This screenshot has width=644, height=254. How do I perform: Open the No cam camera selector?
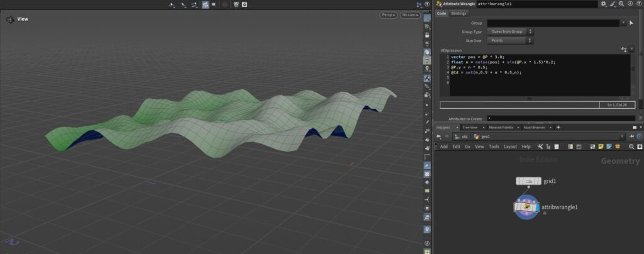point(409,15)
